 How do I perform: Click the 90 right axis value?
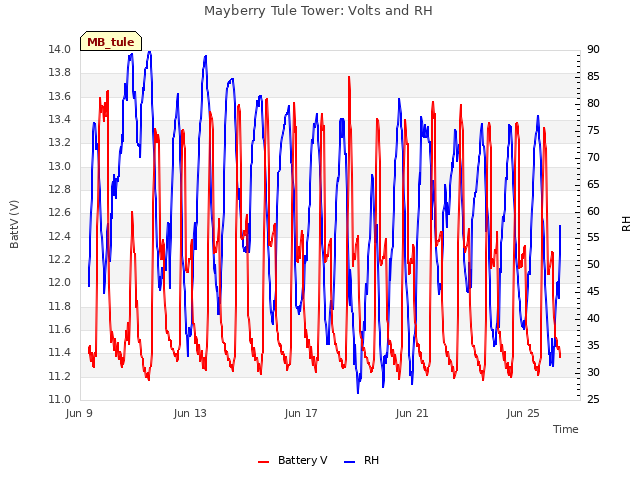tap(593, 49)
